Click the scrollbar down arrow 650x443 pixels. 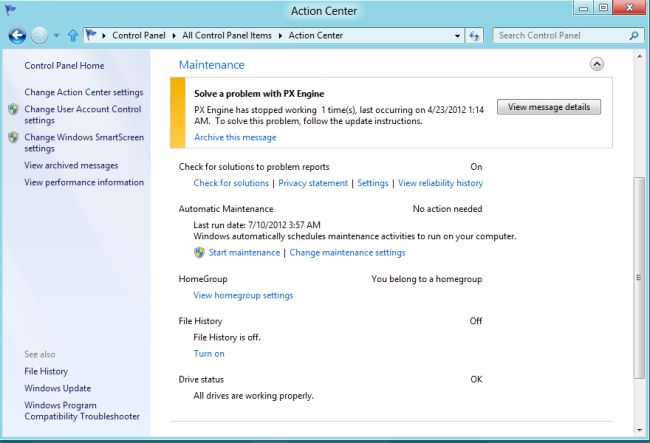[x=639, y=429]
